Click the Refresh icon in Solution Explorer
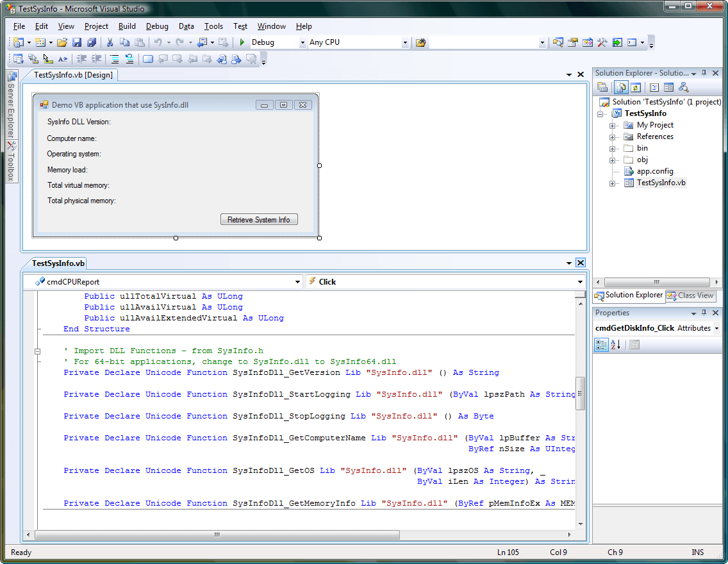The height and width of the screenshot is (564, 728). point(636,87)
